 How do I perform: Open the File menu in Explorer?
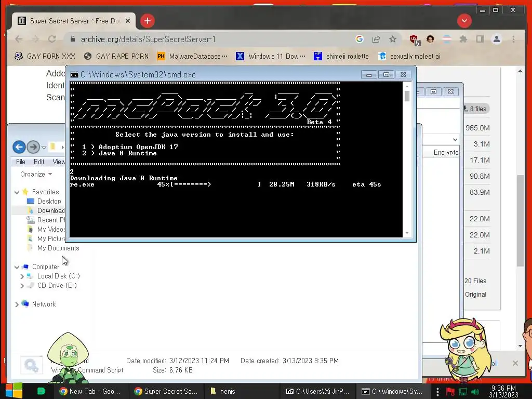pyautogui.click(x=21, y=162)
